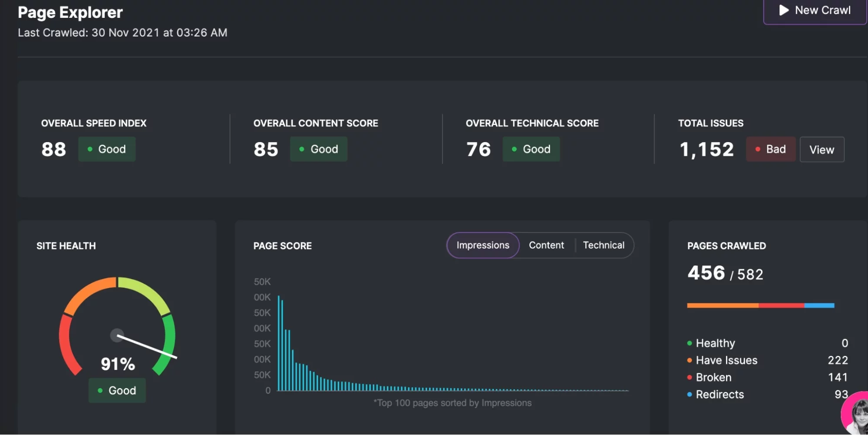
Task: Click the green status dot beside Healthy
Action: click(690, 343)
